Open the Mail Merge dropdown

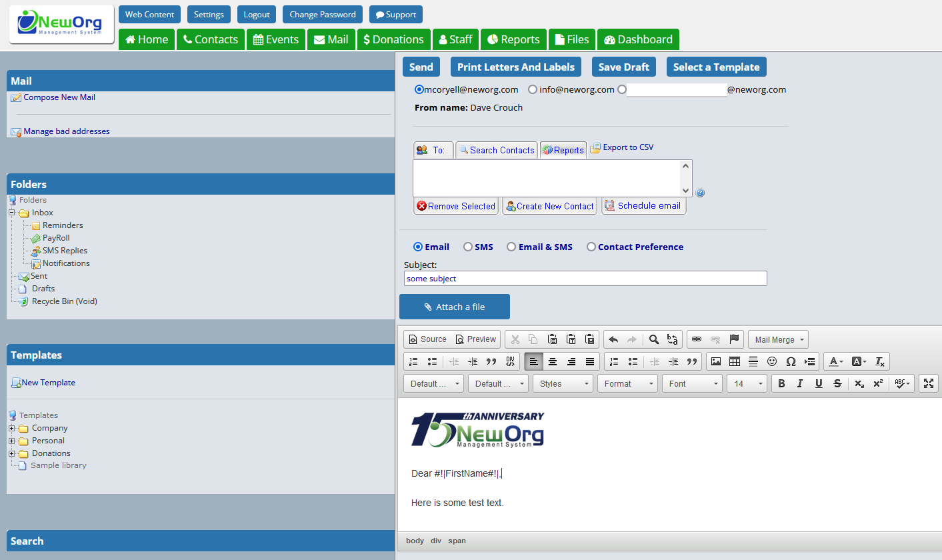[x=779, y=339]
